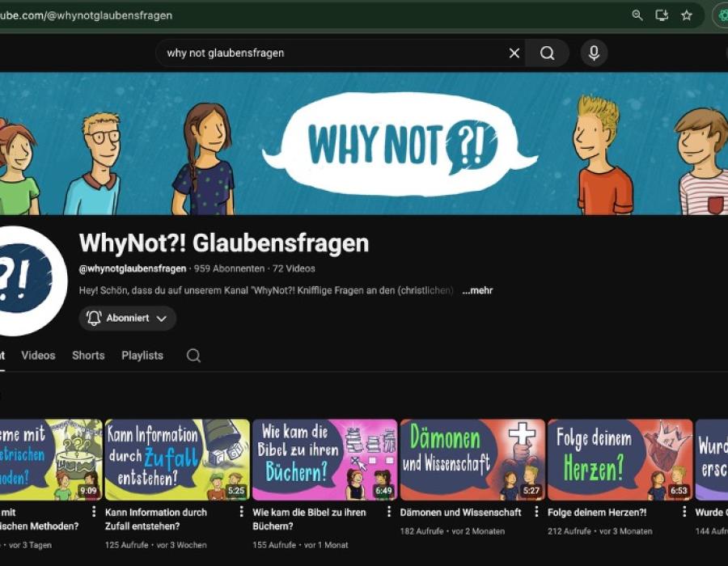Open the Abonniert subscription dropdown
Viewport: 728px width, 566px height.
point(128,319)
